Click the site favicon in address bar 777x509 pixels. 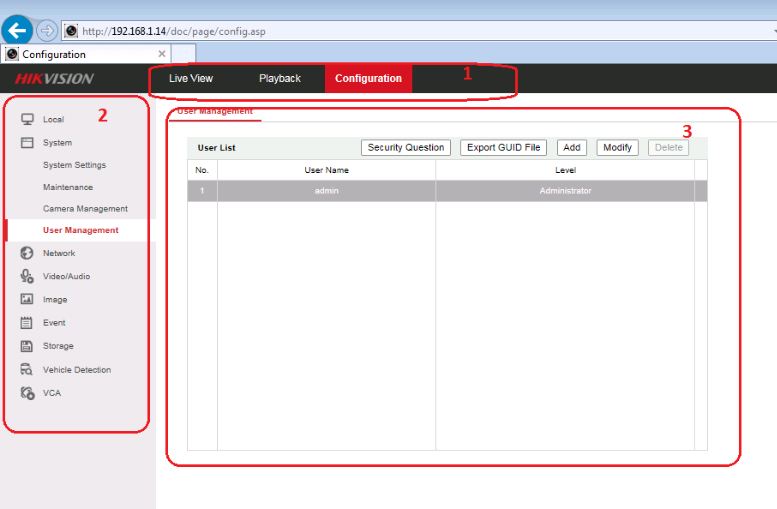pyautogui.click(x=71, y=31)
